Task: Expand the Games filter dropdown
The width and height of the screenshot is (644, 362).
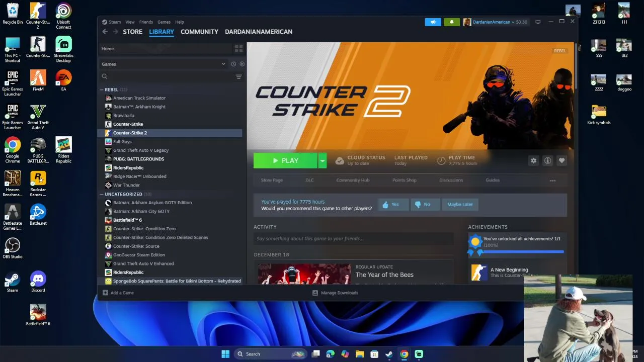Action: pos(223,64)
